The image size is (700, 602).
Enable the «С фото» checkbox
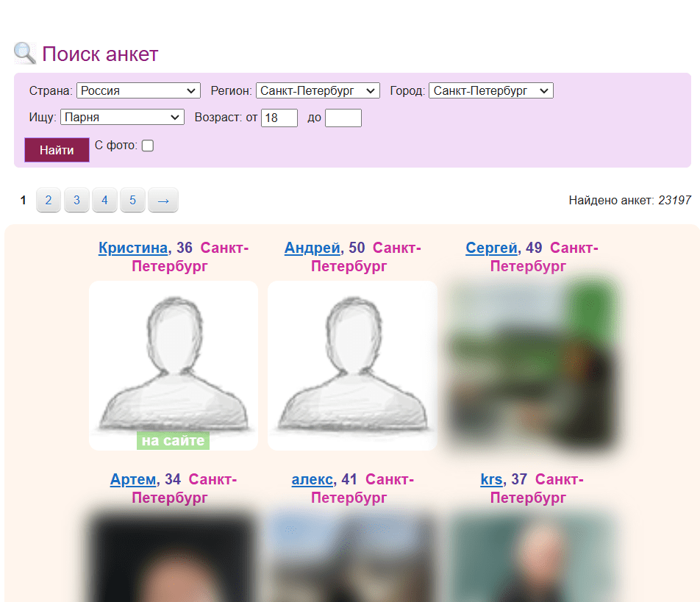click(x=148, y=146)
